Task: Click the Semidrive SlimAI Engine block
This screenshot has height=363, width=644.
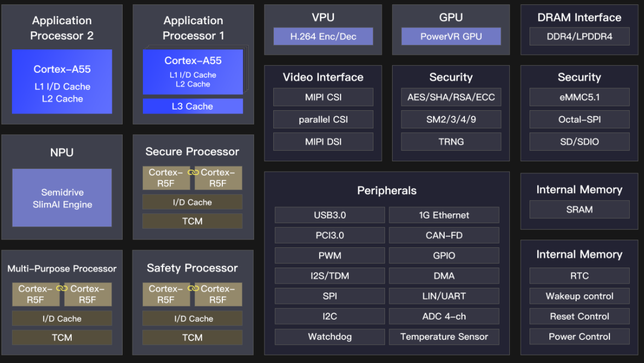Action: click(62, 198)
